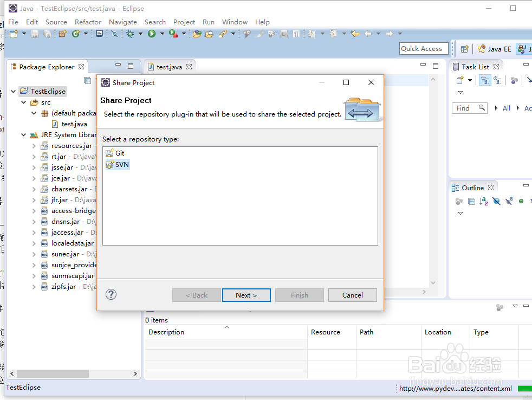Click Collapse All in Outline view
The width and height of the screenshot is (532, 400).
point(472,202)
